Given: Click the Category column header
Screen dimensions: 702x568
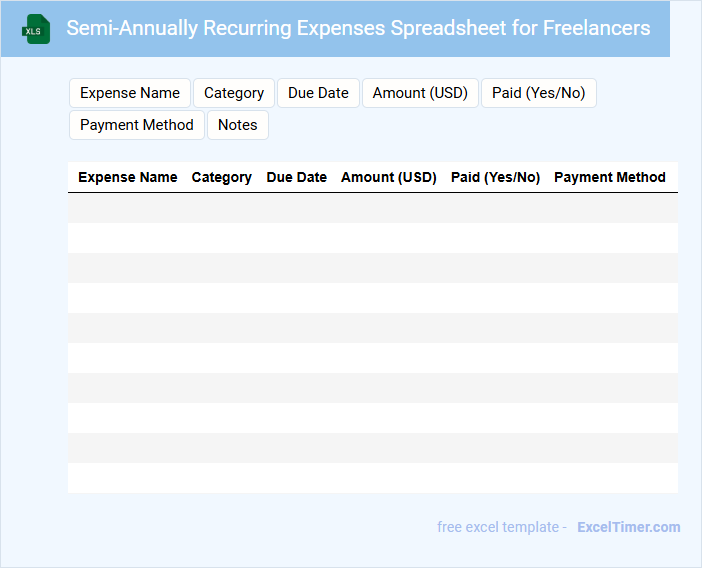Looking at the screenshot, I should coord(222,177).
